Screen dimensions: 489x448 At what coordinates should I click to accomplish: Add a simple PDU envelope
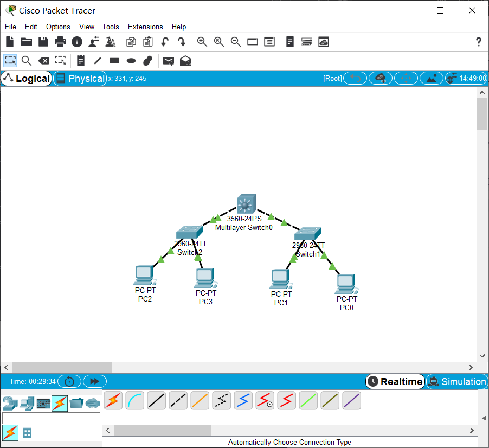coord(169,61)
